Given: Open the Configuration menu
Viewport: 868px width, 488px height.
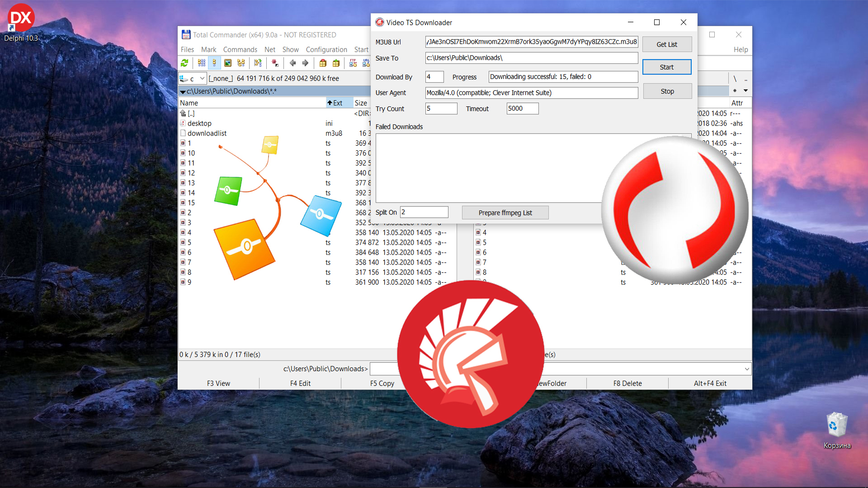Looking at the screenshot, I should [326, 50].
